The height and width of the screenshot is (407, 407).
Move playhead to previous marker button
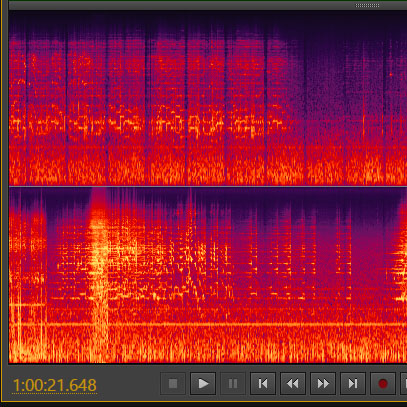coord(263,384)
